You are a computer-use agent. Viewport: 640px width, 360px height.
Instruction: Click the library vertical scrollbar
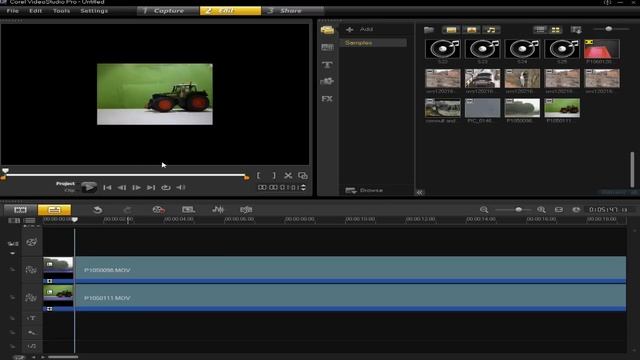[x=632, y=169]
